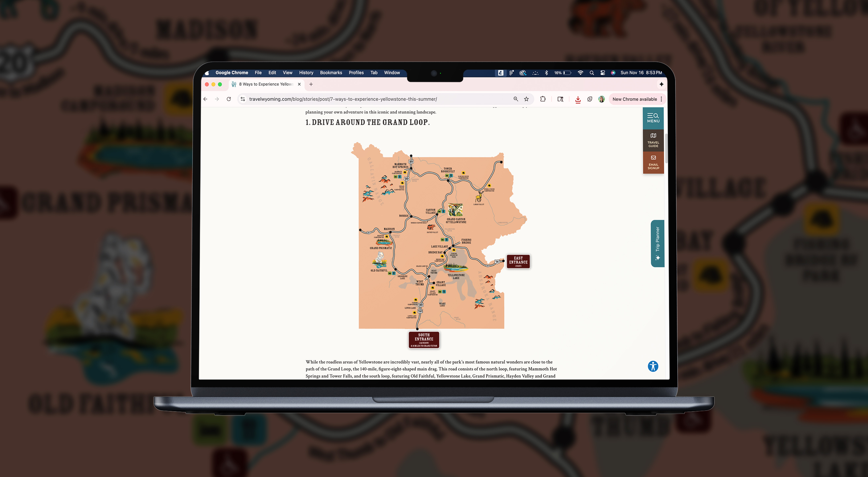868x477 pixels.
Task: Click the red Downloads arrow icon
Action: (578, 99)
